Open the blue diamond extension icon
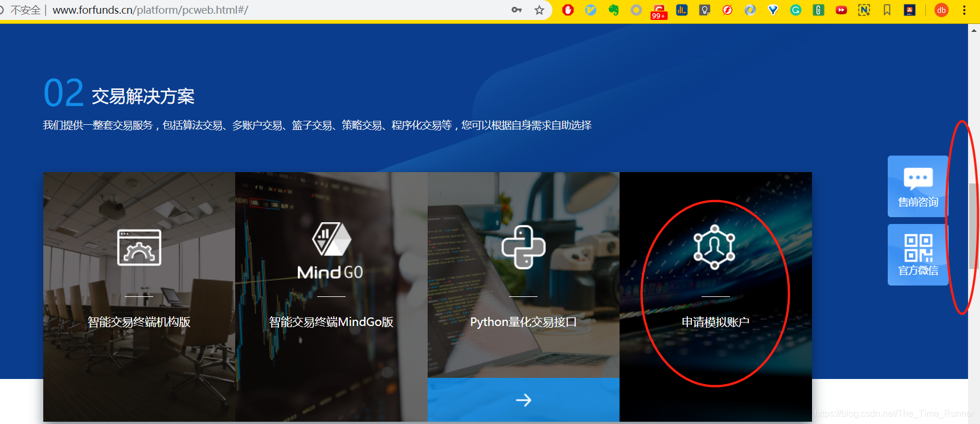Screen dimensions: 980x424 tap(773, 10)
